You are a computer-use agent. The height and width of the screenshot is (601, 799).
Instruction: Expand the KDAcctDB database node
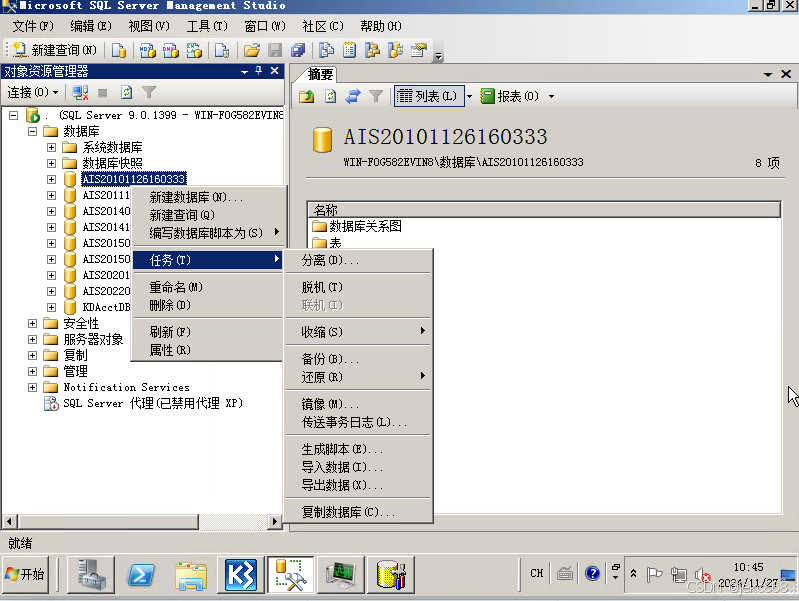[x=51, y=307]
